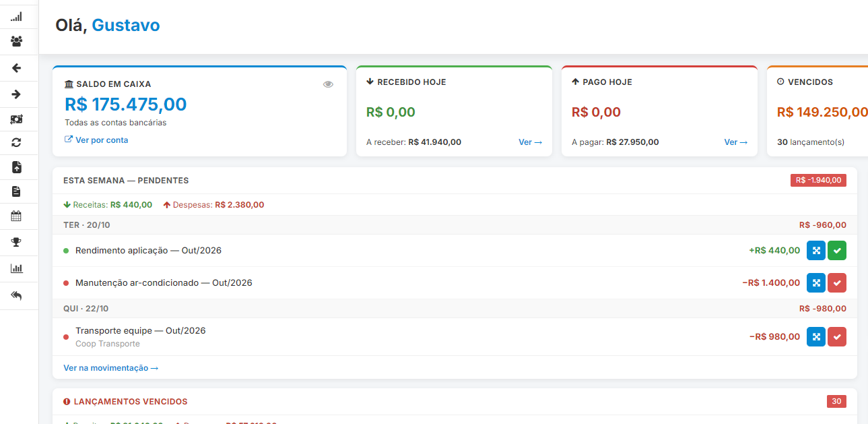Click the reply-all arrow sidebar icon
Viewport: 868px width, 424px height.
pyautogui.click(x=17, y=295)
